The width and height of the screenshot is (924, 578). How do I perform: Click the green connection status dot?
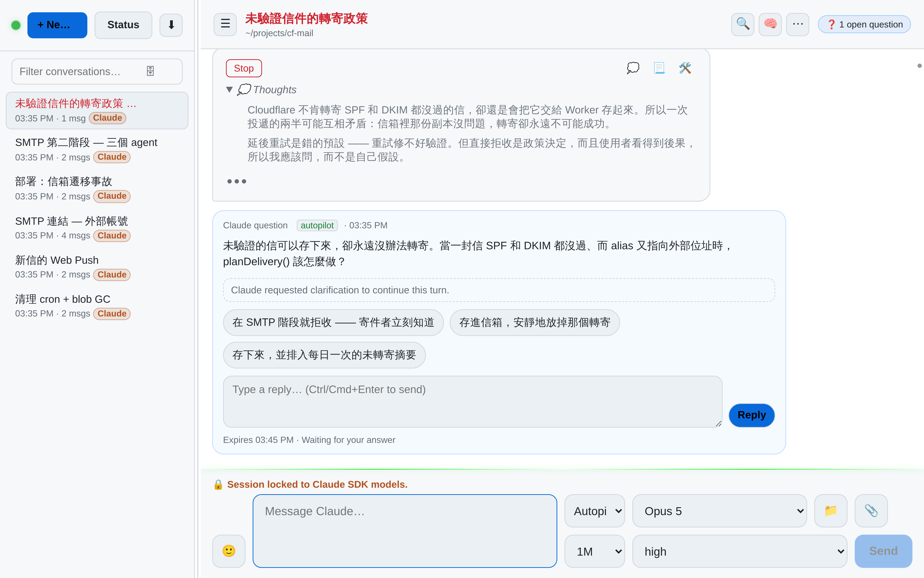(x=16, y=25)
